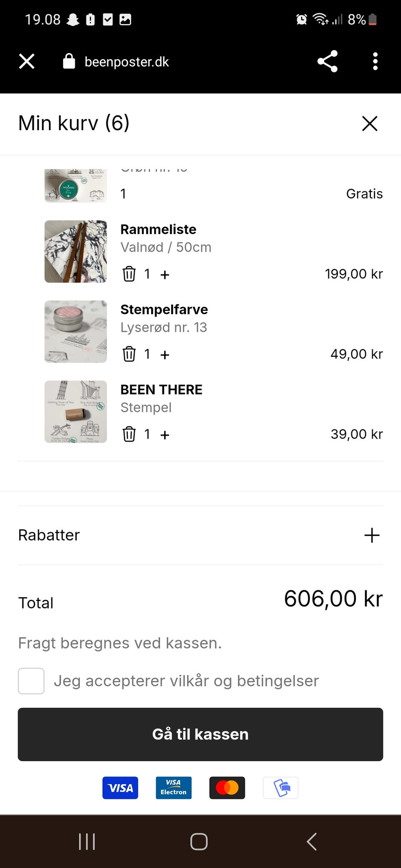Open the browser share icon
Viewport: 401px width, 868px height.
pyautogui.click(x=327, y=61)
